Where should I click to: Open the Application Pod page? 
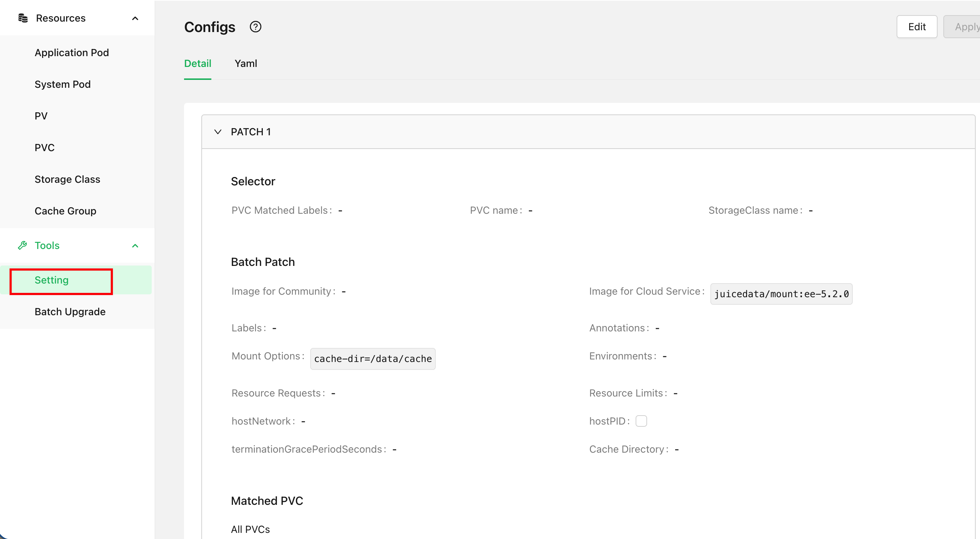click(72, 53)
